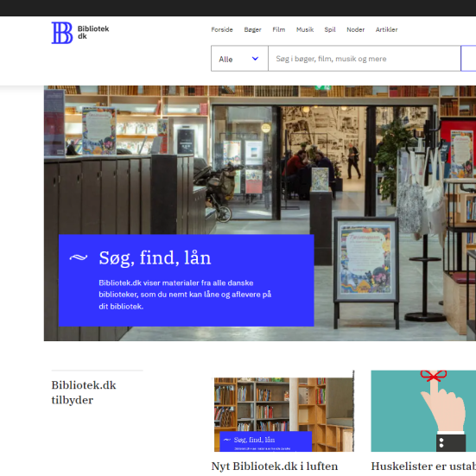
Task: Click the search field Søg i bøger, film
Action: tap(365, 59)
